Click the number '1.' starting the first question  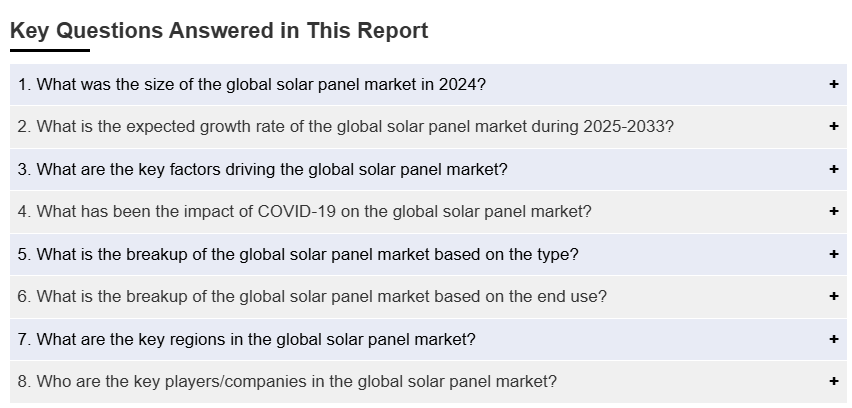pos(25,85)
